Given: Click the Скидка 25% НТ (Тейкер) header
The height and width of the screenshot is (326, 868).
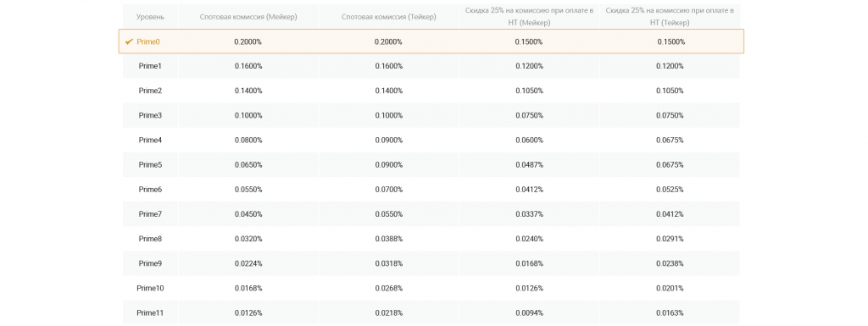Looking at the screenshot, I should [x=670, y=17].
